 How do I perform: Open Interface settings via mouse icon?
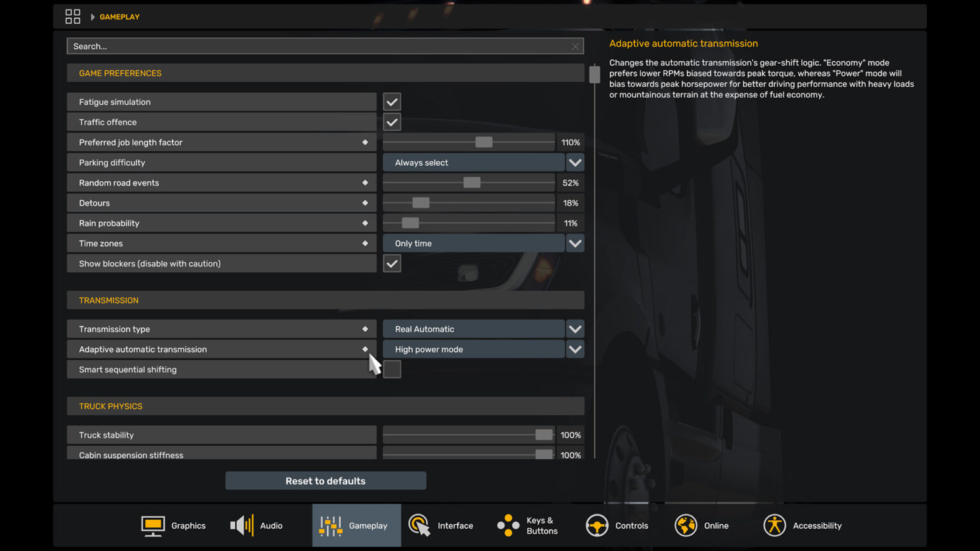click(x=419, y=525)
